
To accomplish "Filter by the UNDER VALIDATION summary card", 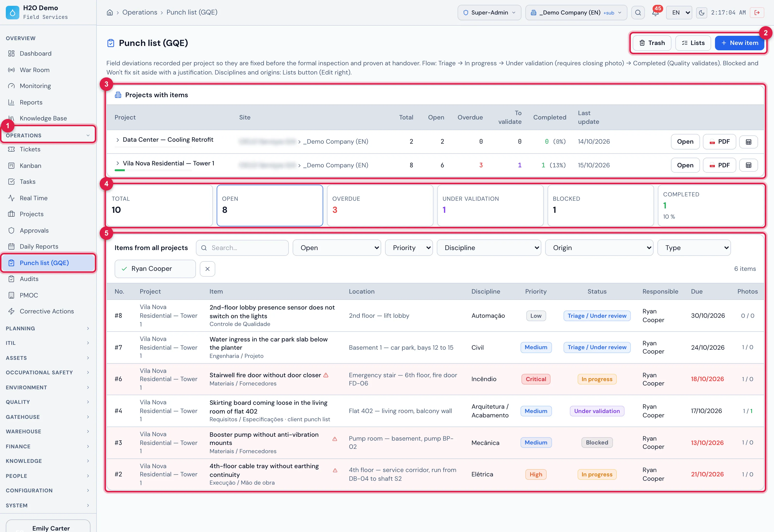I will (x=490, y=205).
